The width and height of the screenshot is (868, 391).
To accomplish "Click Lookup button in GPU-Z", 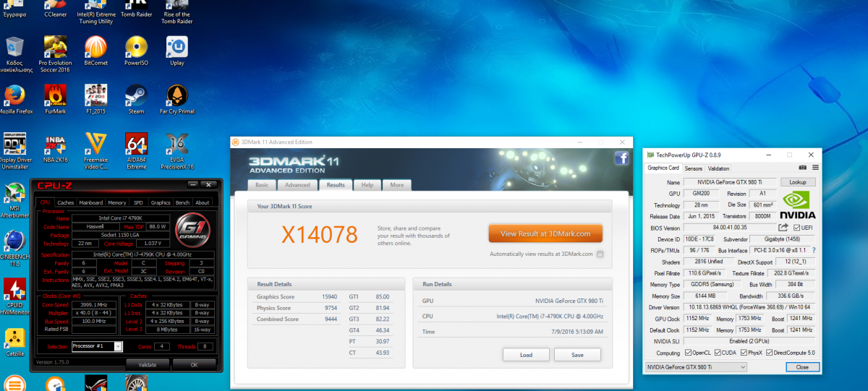I will [x=798, y=183].
